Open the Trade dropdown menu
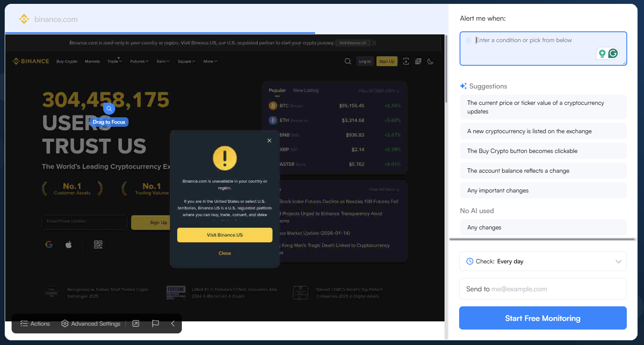This screenshot has height=345, width=644. 114,61
